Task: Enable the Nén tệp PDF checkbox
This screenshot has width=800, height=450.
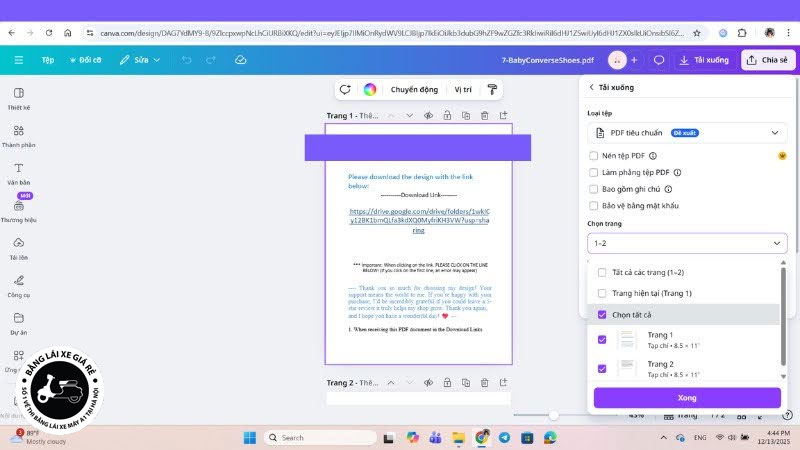Action: 594,156
